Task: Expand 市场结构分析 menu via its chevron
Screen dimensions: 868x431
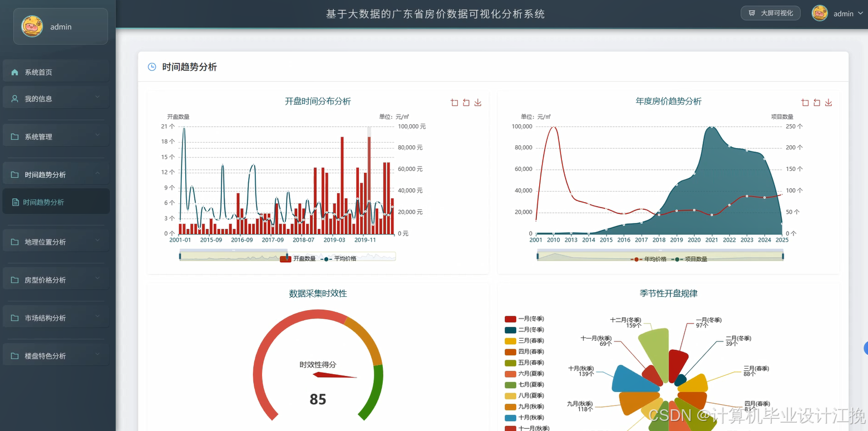Action: [97, 317]
